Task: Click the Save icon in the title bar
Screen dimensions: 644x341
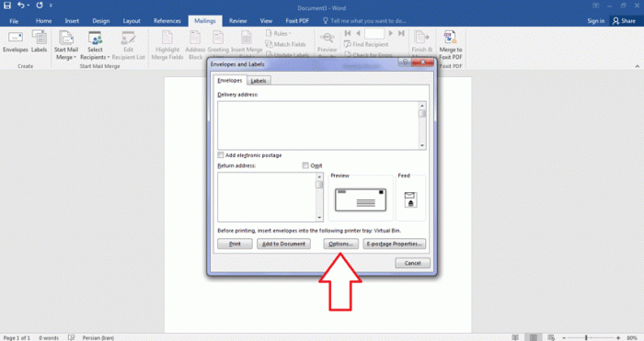Action: (7, 6)
